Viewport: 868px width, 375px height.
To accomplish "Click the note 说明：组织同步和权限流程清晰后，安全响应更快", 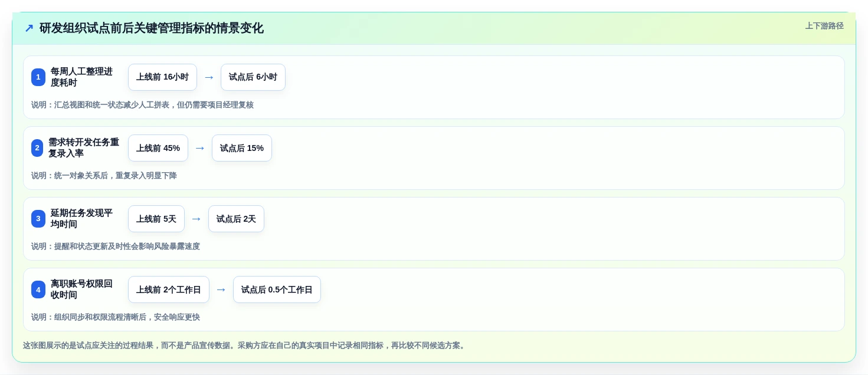I will pyautogui.click(x=116, y=317).
